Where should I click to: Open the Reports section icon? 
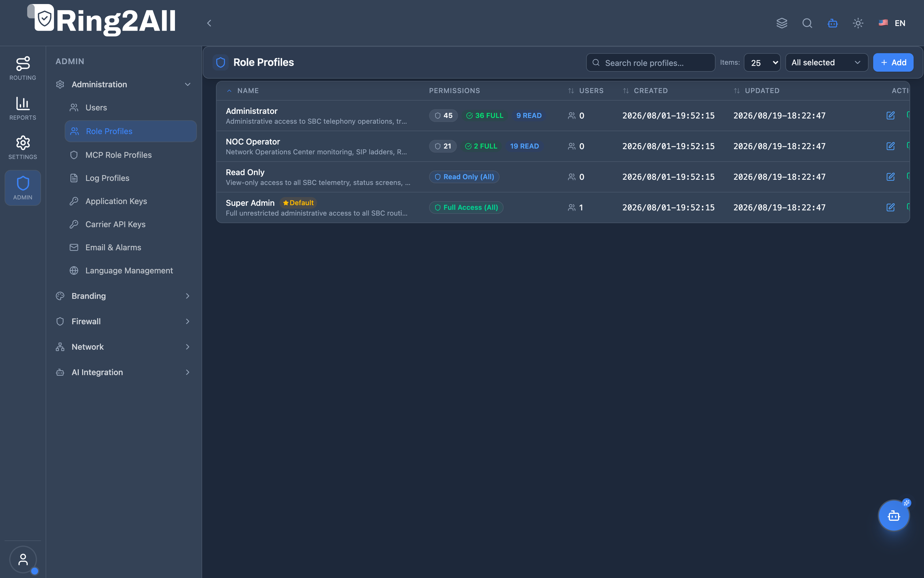[23, 109]
